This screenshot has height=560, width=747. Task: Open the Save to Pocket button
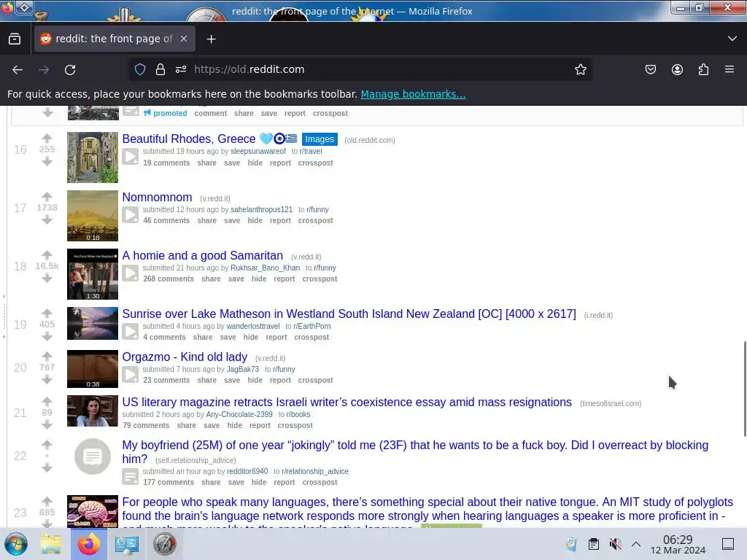click(x=650, y=69)
